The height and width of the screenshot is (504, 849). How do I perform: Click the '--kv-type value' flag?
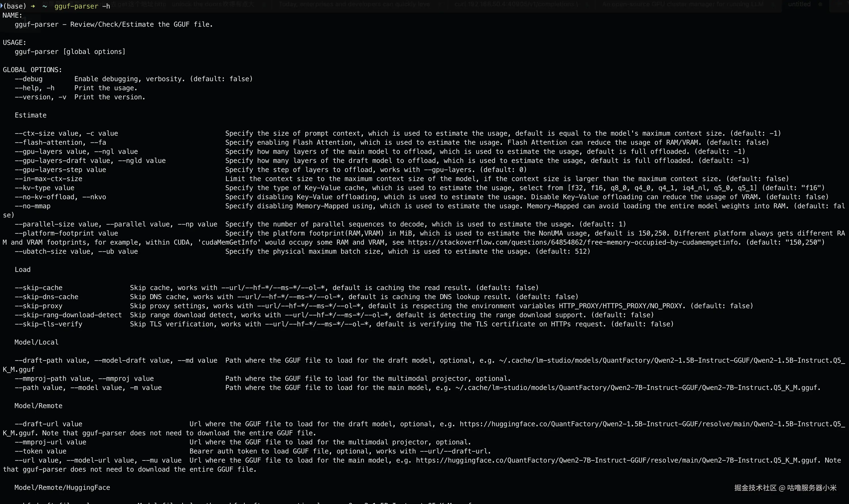click(45, 188)
